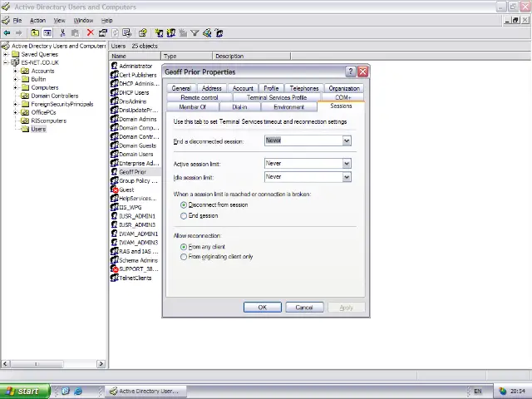Viewport: 532px width, 399px height.
Task: Open the Window menu
Action: 83,20
